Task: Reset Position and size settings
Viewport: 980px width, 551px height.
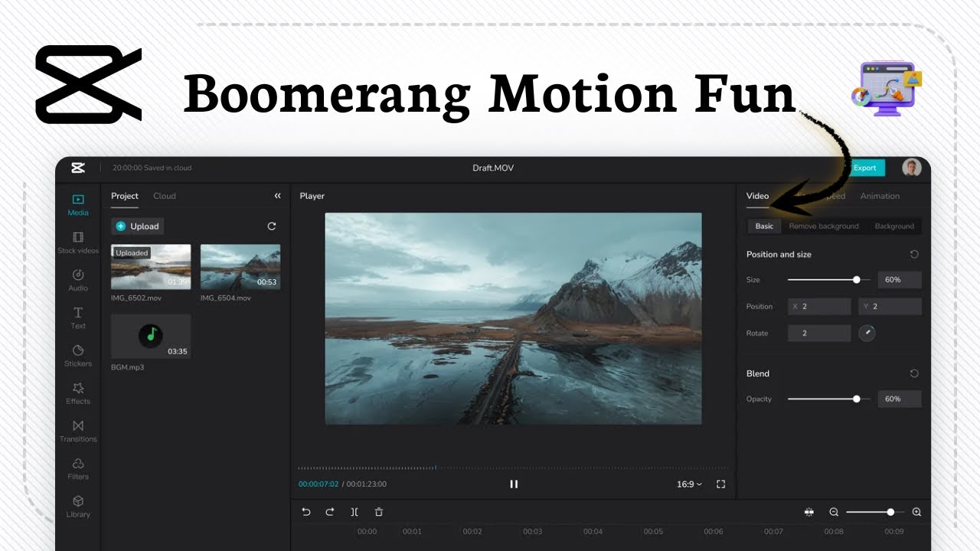Action: (x=914, y=254)
